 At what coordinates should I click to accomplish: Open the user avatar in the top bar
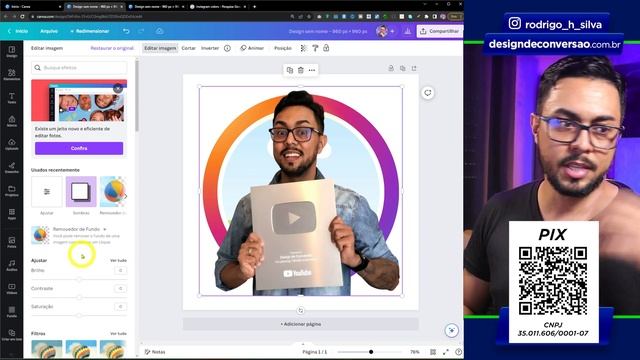382,31
